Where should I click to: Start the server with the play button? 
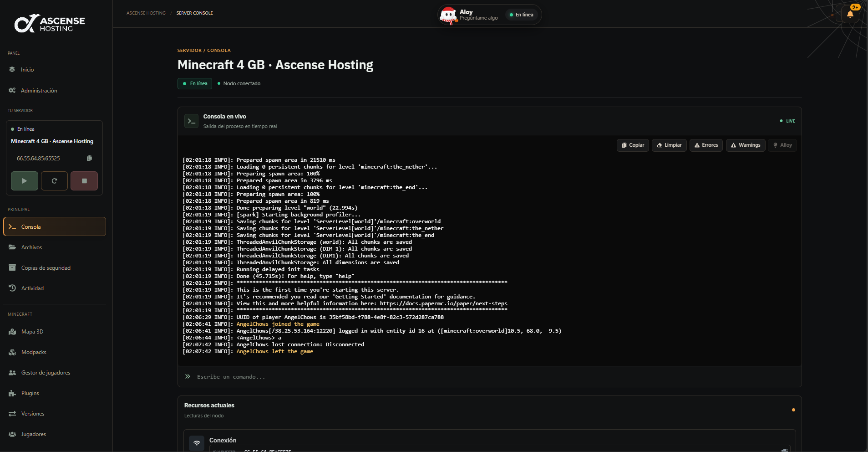coord(25,181)
